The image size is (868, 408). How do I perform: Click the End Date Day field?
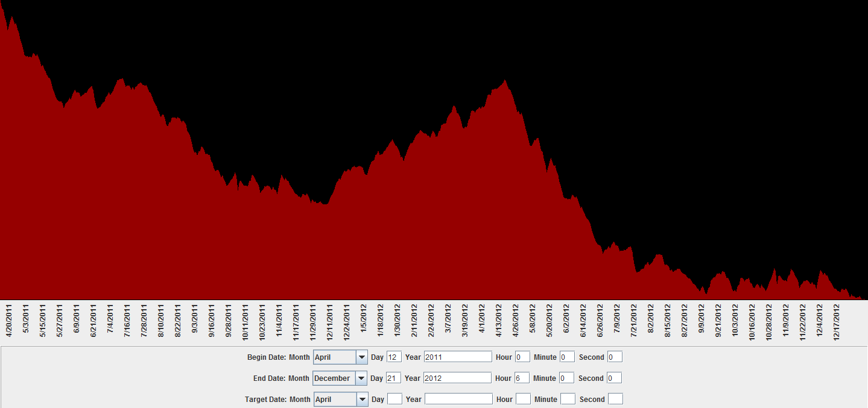coord(393,378)
